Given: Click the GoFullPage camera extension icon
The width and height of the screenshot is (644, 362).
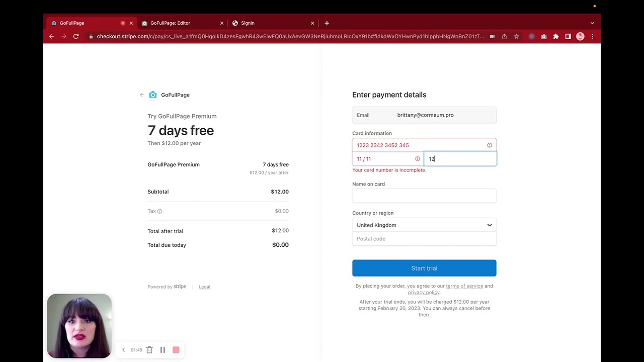Looking at the screenshot, I should click(x=544, y=36).
